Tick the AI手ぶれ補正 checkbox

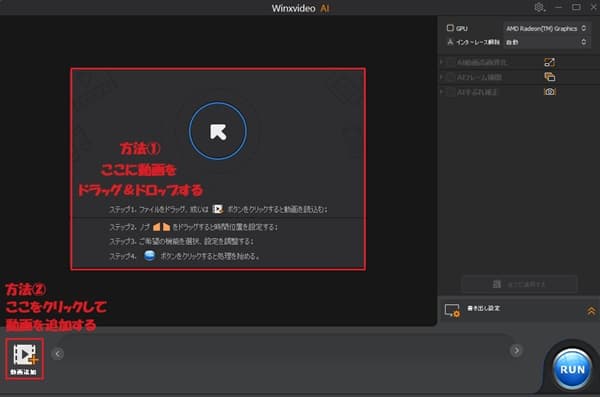pyautogui.click(x=450, y=92)
